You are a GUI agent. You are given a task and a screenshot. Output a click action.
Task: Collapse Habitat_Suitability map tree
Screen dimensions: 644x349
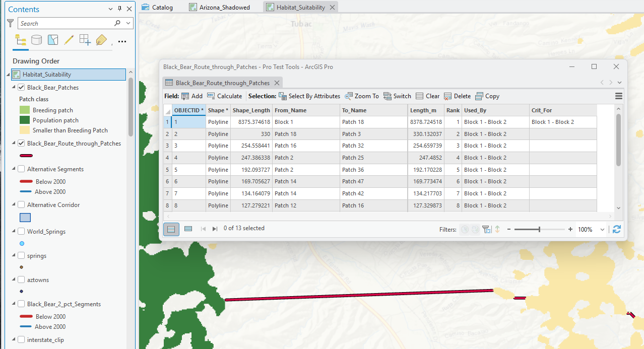pyautogui.click(x=8, y=75)
